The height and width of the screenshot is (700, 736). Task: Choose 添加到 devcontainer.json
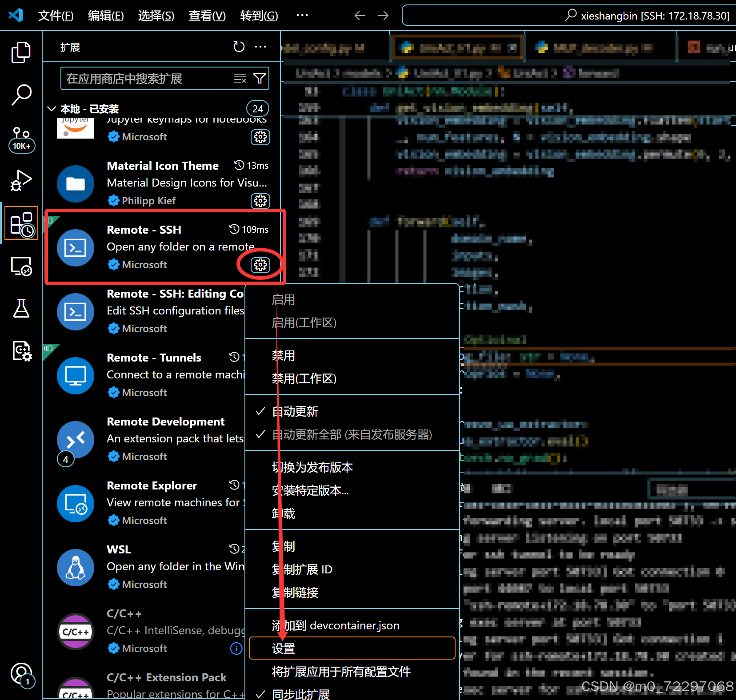tap(352, 625)
